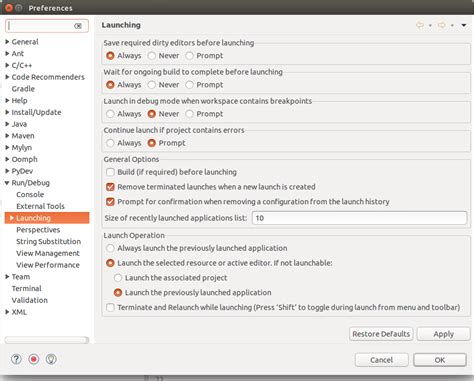Click the red record Oomph preference icon
The width and height of the screenshot is (474, 381).
pyautogui.click(x=34, y=359)
